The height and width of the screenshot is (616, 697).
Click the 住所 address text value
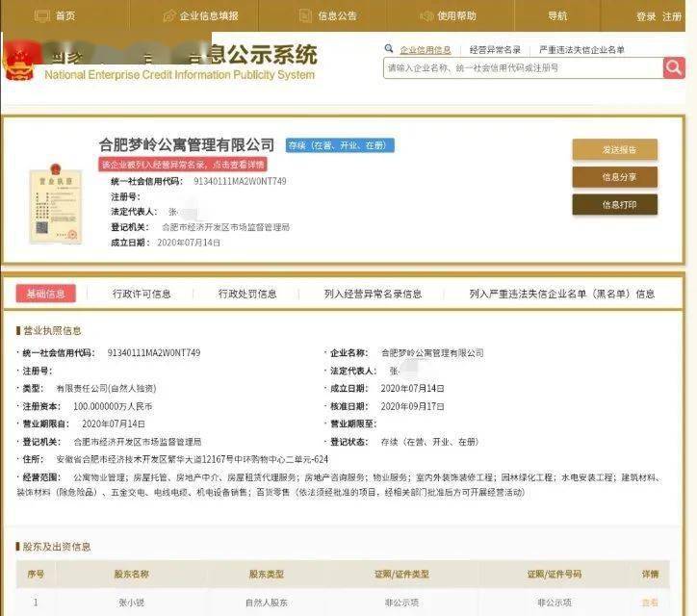[192, 459]
